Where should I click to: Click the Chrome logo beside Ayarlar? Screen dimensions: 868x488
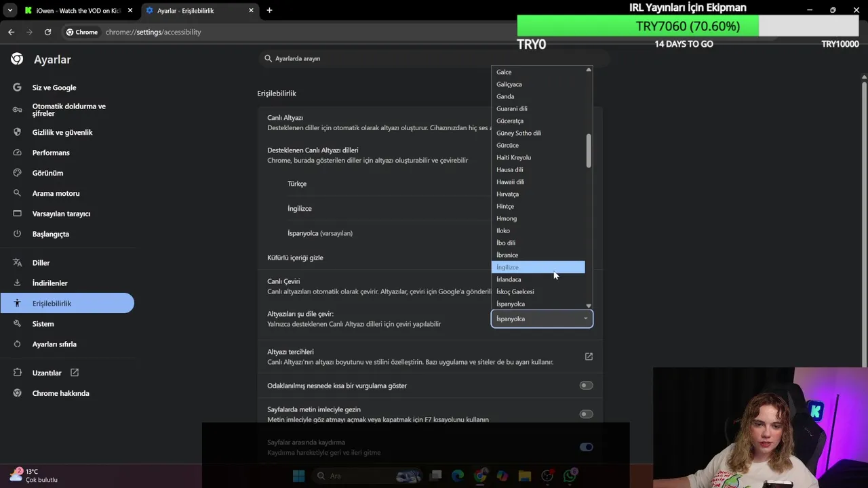(17, 59)
